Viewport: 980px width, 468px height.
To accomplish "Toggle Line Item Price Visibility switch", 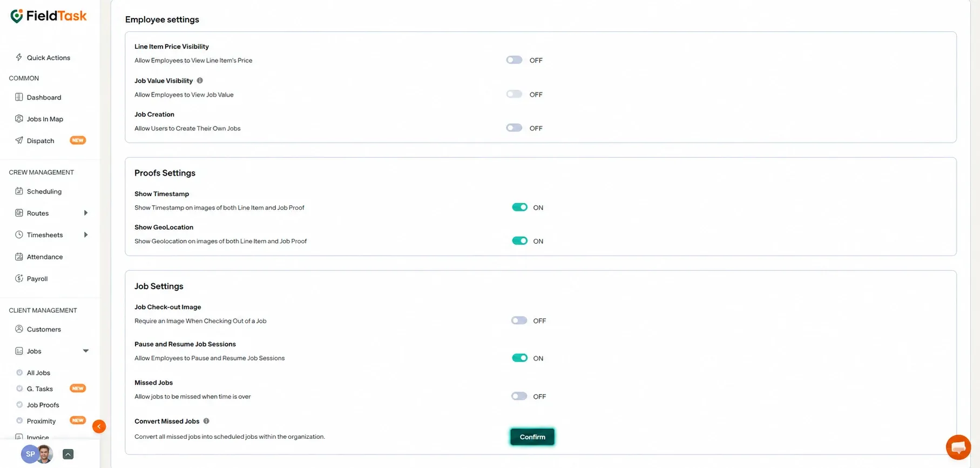I will [514, 60].
